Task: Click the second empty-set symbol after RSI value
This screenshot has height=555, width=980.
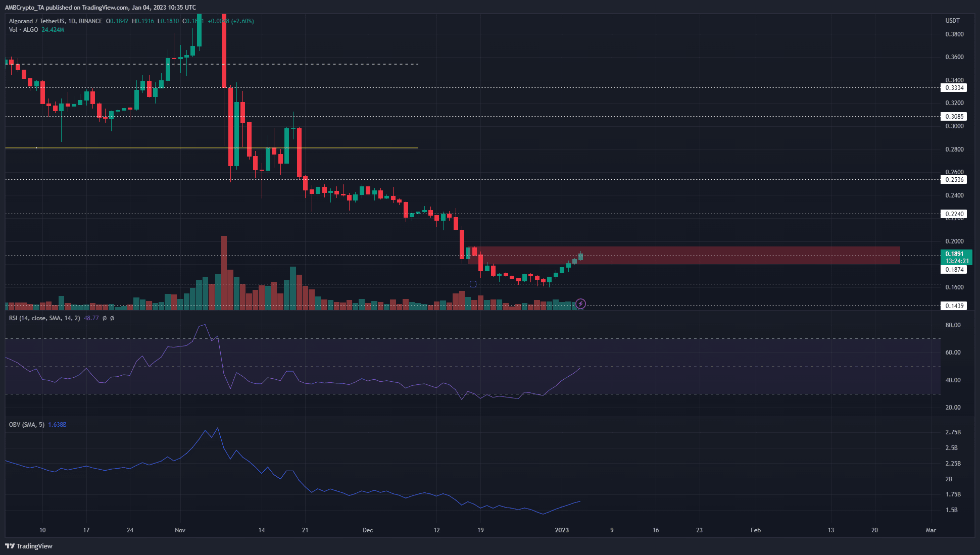Action: [x=112, y=318]
